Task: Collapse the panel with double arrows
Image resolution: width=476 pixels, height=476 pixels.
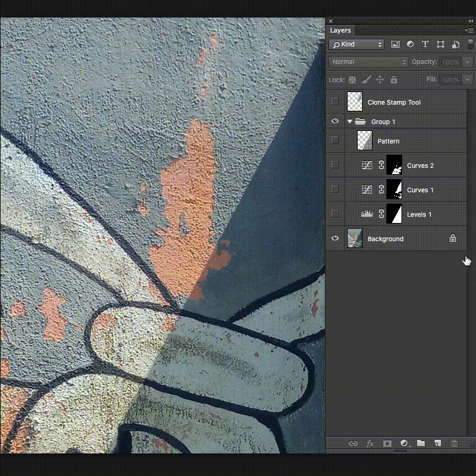Action: (x=470, y=21)
